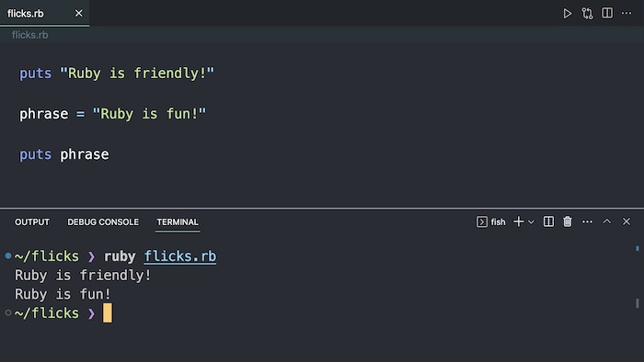The width and height of the screenshot is (644, 362).
Task: Expand the new terminal profile dropdown arrow
Action: (x=531, y=221)
